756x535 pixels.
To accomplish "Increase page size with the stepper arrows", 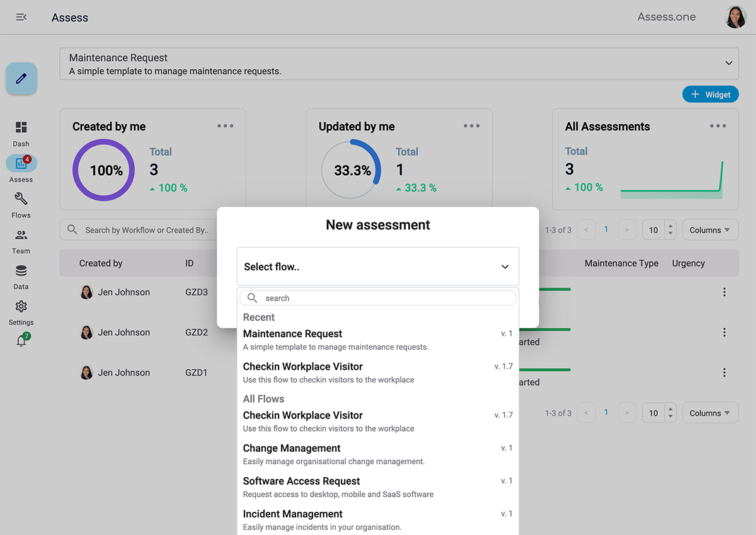I will [670, 226].
